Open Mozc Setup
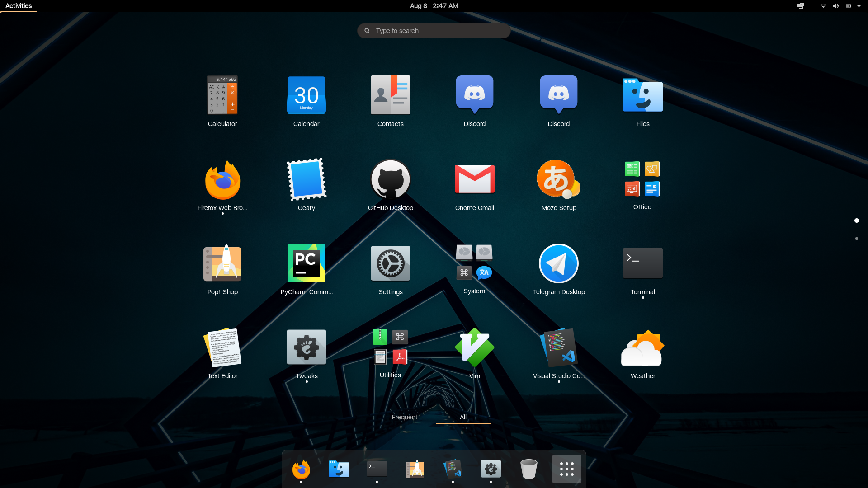Viewport: 868px width, 488px height. [558, 179]
